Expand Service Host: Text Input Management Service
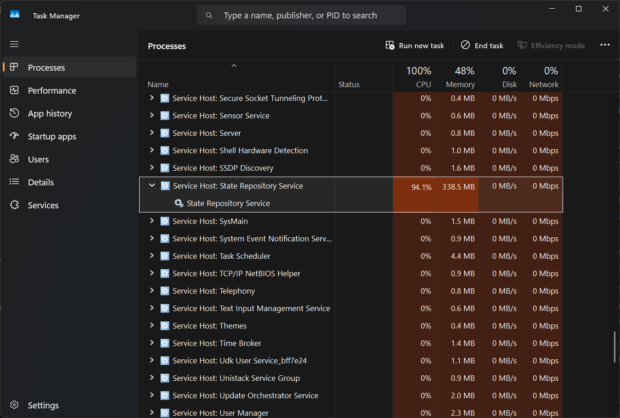The image size is (620, 418). (x=151, y=308)
